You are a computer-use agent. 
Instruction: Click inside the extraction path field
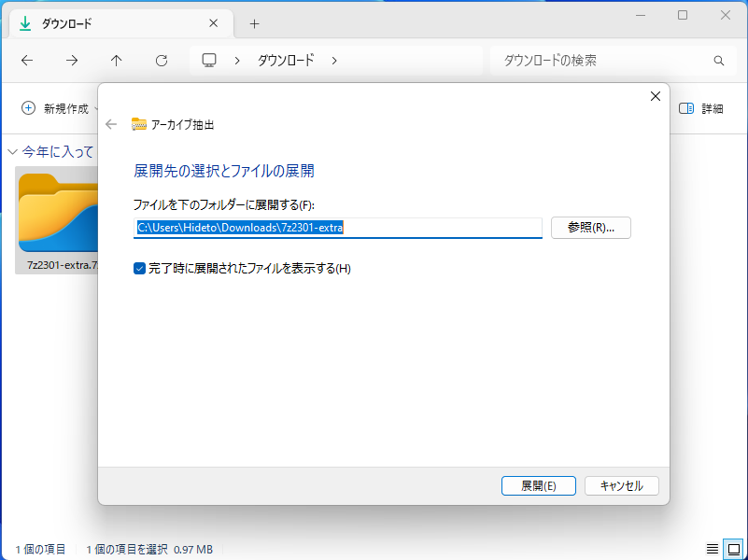tap(336, 228)
